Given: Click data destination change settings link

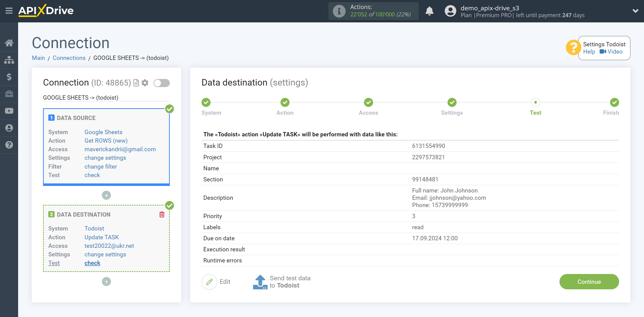Looking at the screenshot, I should pos(105,254).
